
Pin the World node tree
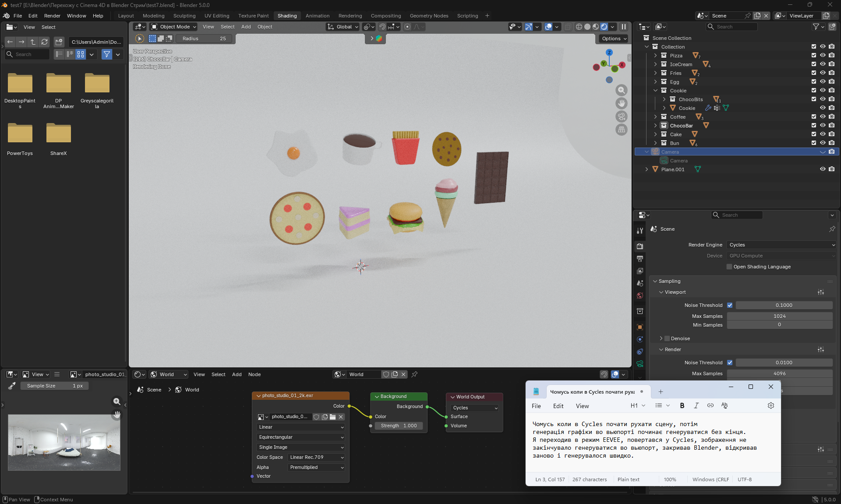coord(414,374)
